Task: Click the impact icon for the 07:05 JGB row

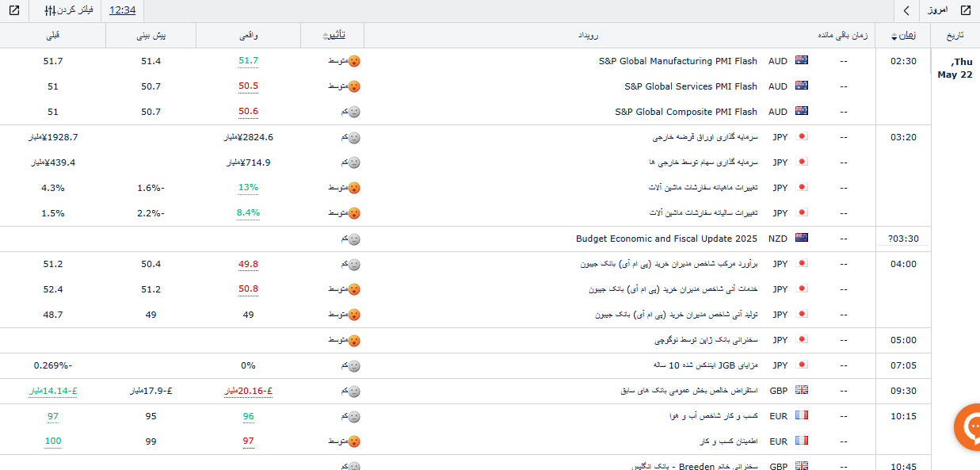Action: tap(355, 365)
